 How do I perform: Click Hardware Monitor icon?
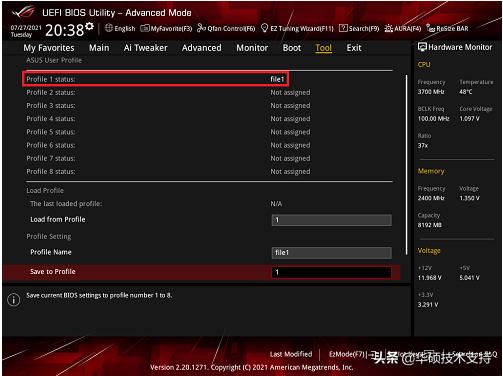click(x=422, y=47)
